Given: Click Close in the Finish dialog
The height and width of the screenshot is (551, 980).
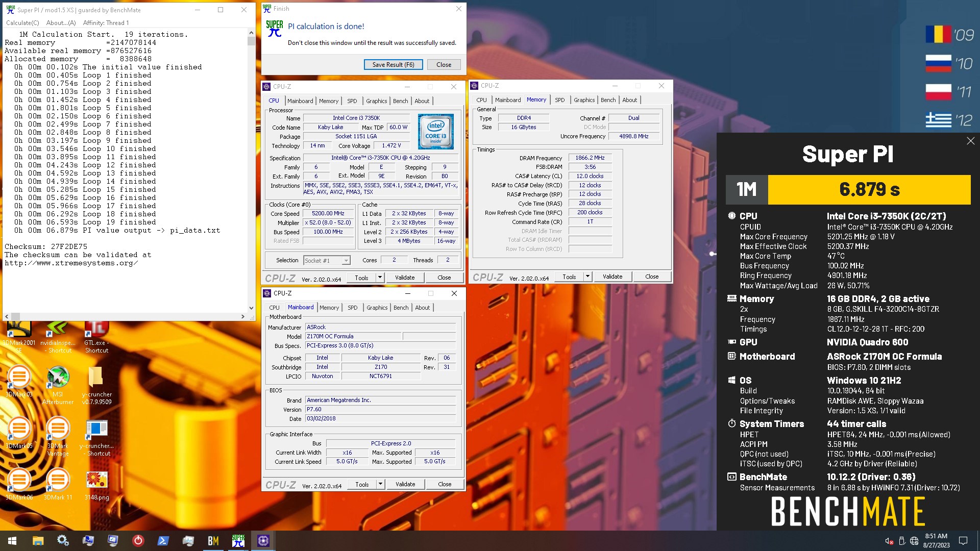Looking at the screenshot, I should (444, 65).
